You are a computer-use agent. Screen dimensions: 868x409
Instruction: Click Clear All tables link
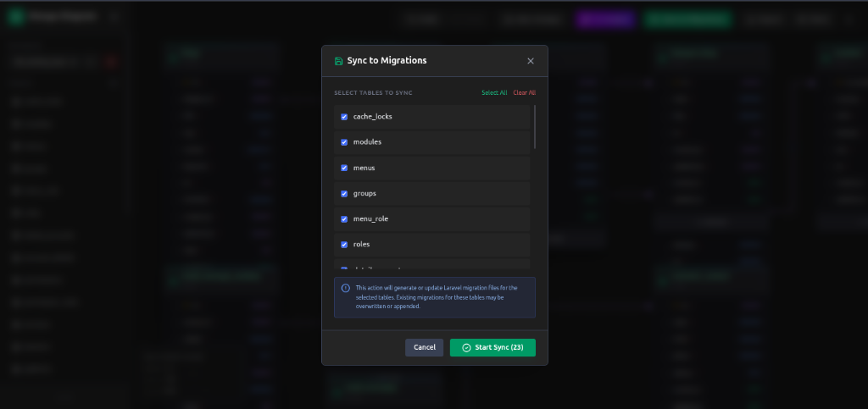[x=524, y=92]
